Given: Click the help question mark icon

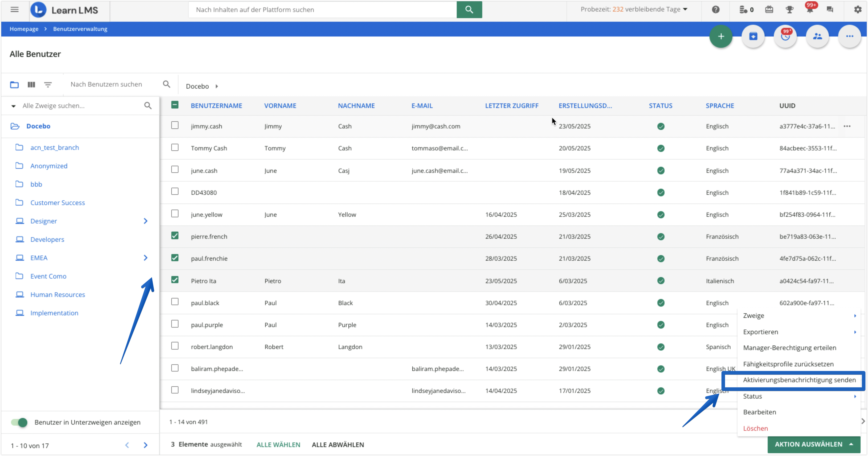Looking at the screenshot, I should pyautogui.click(x=716, y=9).
